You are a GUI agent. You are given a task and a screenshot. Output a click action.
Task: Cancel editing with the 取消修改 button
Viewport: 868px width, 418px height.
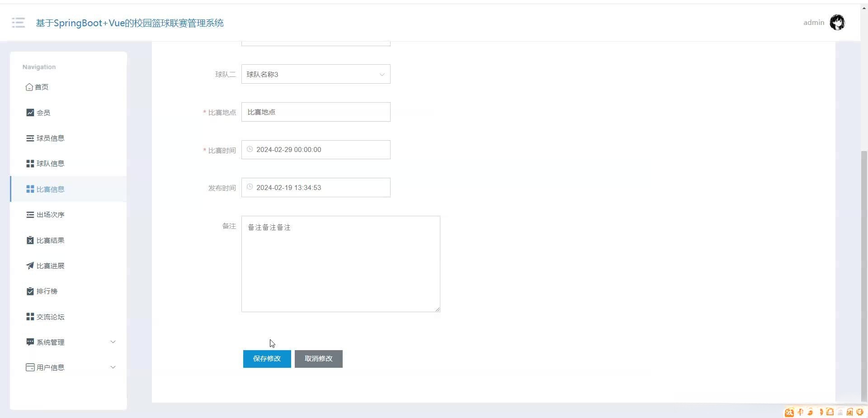click(319, 359)
